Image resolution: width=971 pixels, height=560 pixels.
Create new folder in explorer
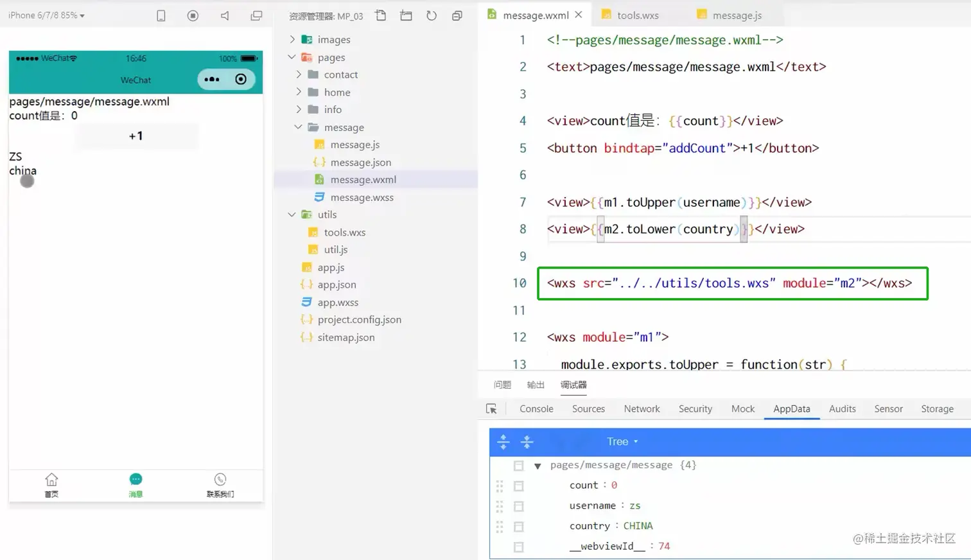406,15
